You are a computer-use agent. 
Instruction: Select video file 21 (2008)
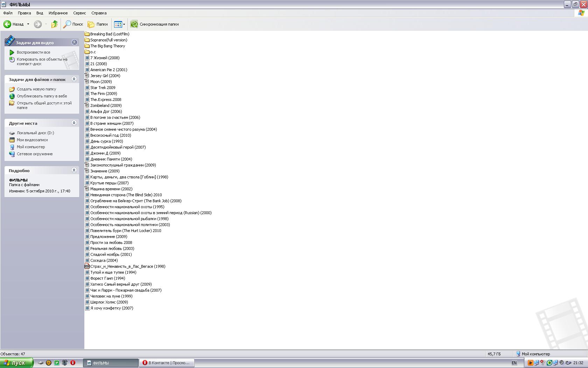click(x=96, y=64)
